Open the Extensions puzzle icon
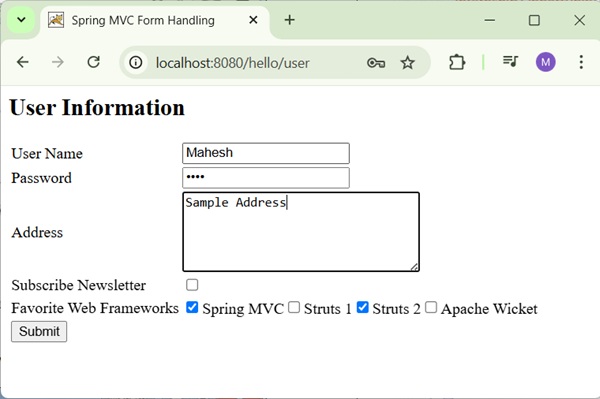Screen dimensions: 600x399 point(457,62)
